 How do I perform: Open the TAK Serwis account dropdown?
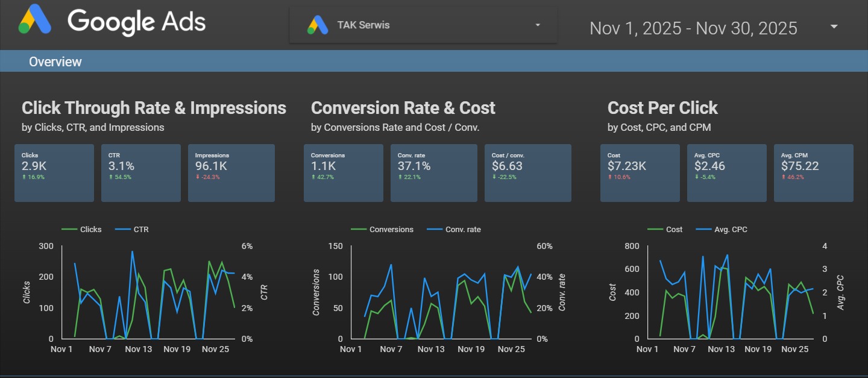coord(537,25)
